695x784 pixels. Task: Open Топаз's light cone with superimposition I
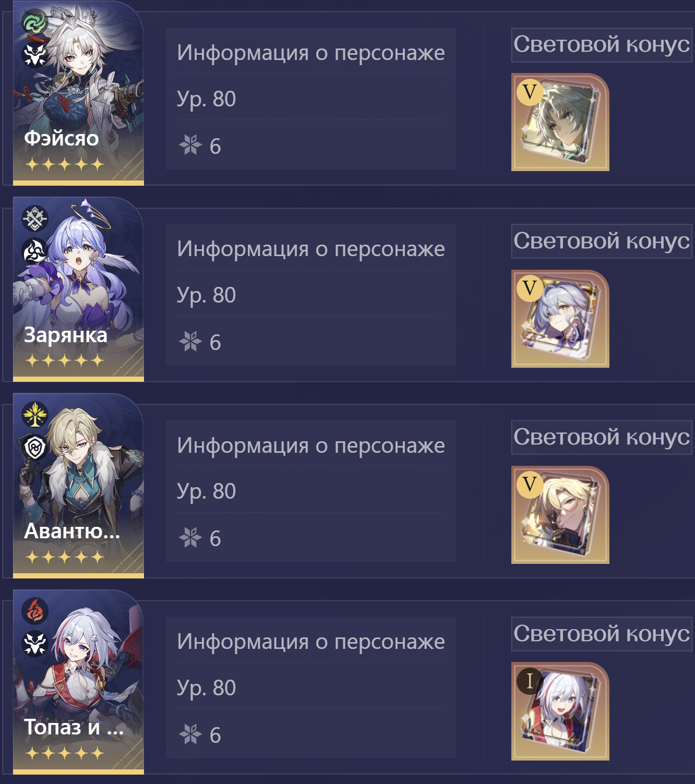(x=560, y=711)
